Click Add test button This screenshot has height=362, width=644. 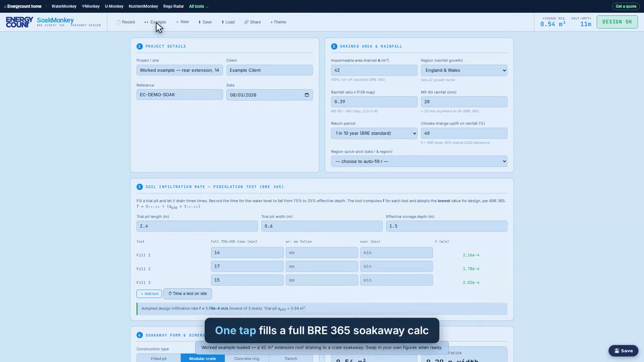point(149,294)
